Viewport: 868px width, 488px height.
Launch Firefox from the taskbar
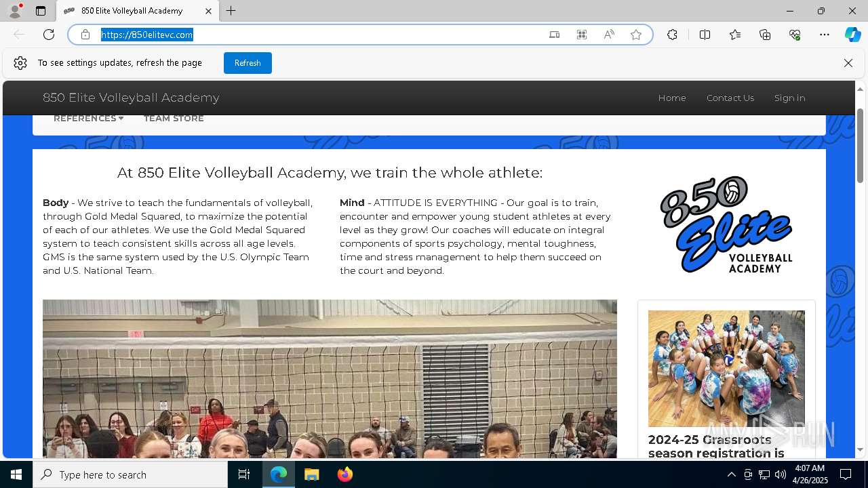pos(344,474)
